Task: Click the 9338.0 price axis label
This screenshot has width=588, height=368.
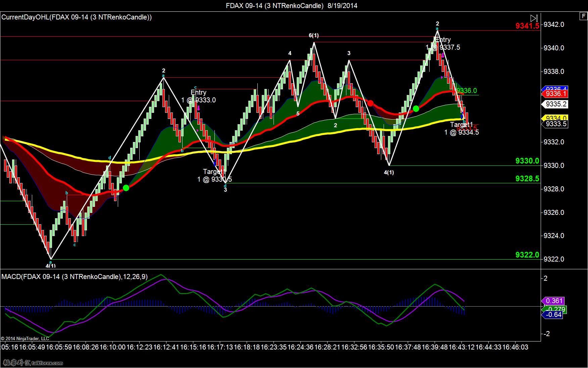Action: 554,72
